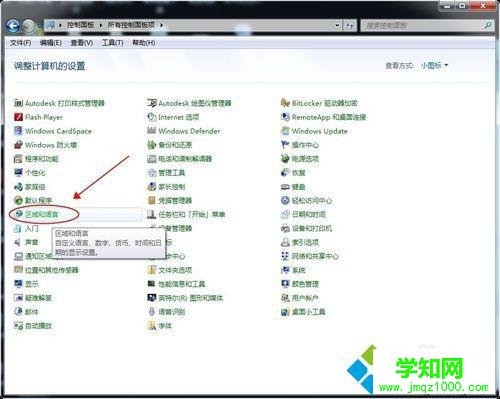Screen dimensions: 500x399
Task: Open BitLocker 驱动器加密 icon
Action: (x=285, y=103)
